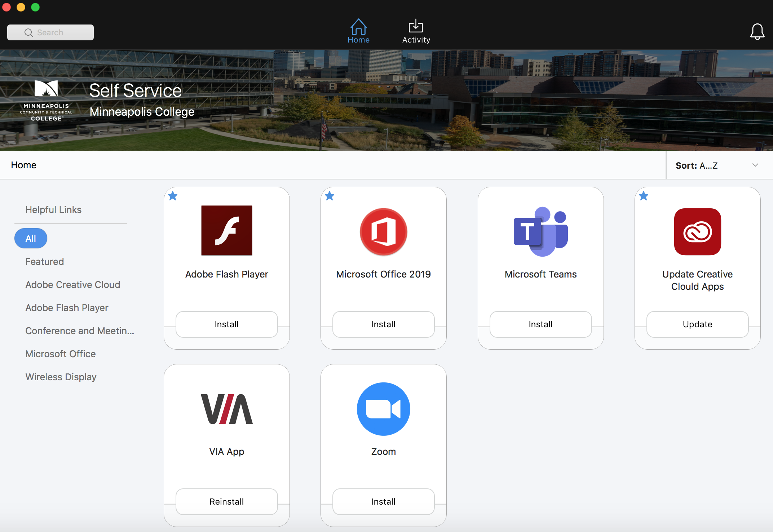773x532 pixels.
Task: Reinstall the VIA App
Action: point(227,502)
